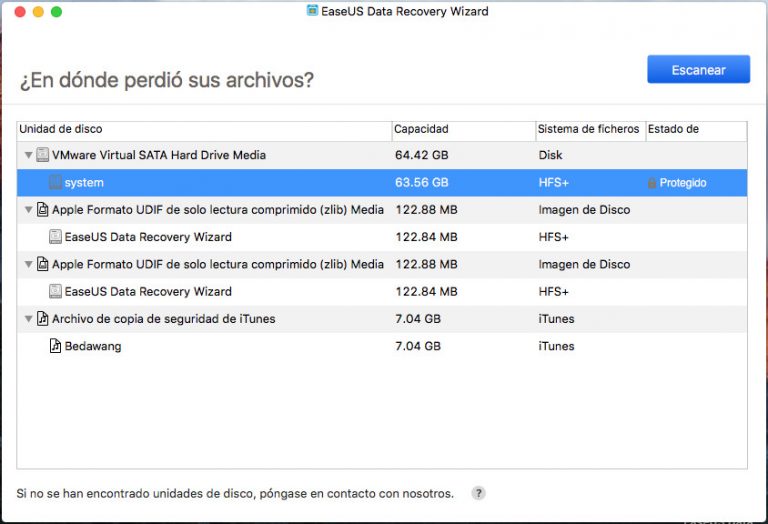768x524 pixels.
Task: Click the Estado de column header
Action: pyautogui.click(x=696, y=129)
